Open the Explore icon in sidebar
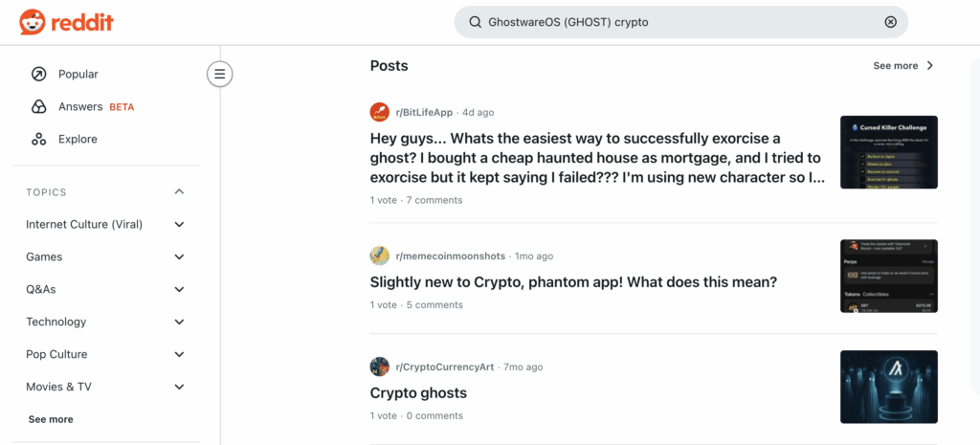Screen dimensions: 980x445 point(38,139)
